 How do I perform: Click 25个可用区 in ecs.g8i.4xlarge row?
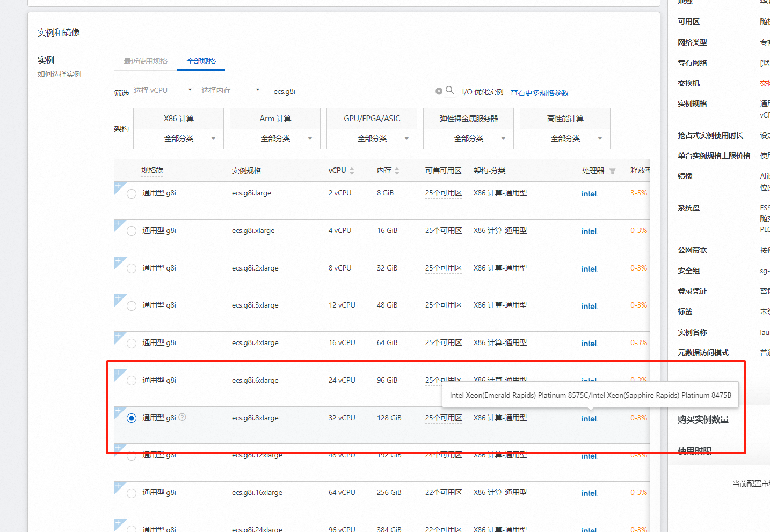[444, 342]
